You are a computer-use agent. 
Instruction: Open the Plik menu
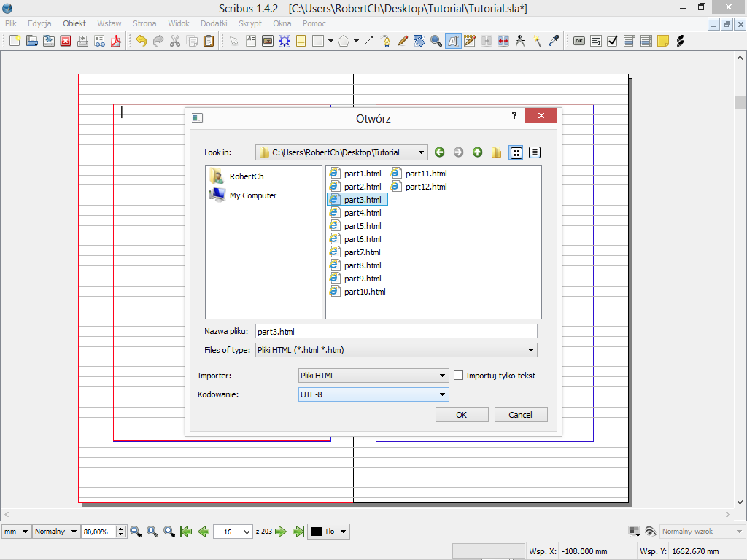(11, 23)
